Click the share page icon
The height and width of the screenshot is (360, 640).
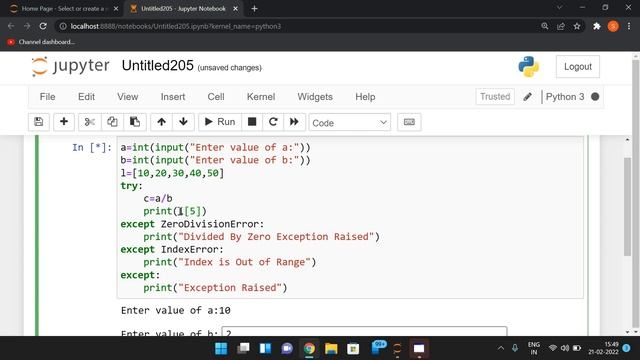coord(561,26)
